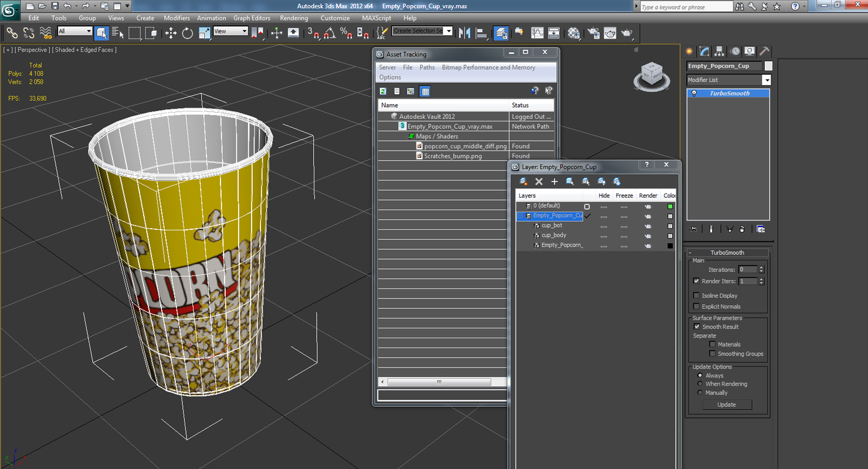Click the Align tool icon
Viewport: 868px width, 469px height.
coord(482,33)
